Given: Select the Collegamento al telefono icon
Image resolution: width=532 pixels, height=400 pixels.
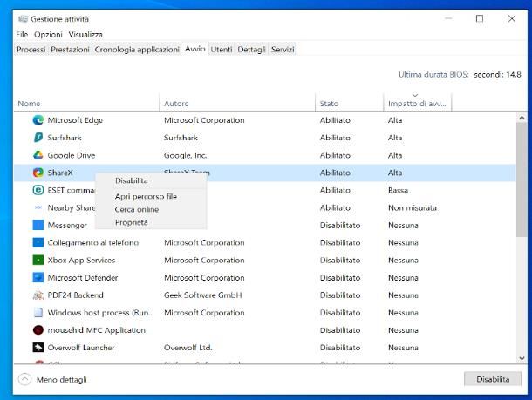Looking at the screenshot, I should pos(38,243).
